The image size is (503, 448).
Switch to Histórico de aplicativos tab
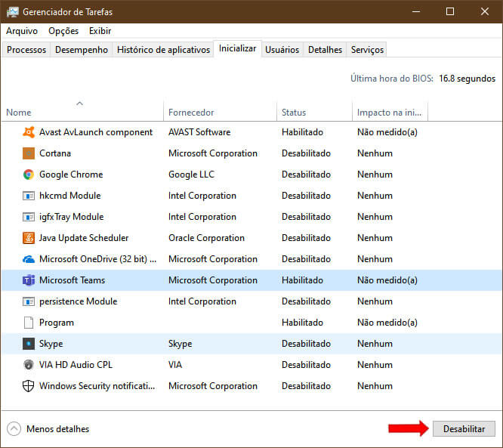tap(163, 50)
